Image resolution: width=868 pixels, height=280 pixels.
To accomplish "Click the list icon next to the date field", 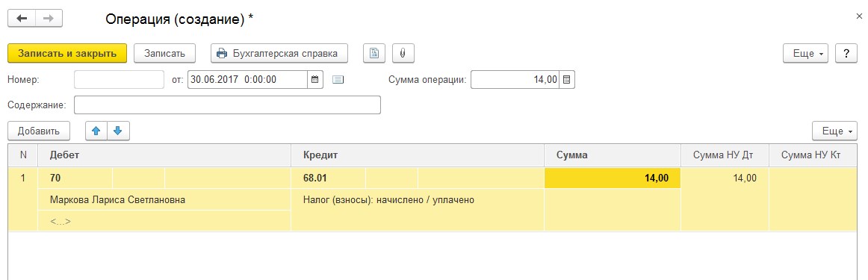I will [x=338, y=79].
